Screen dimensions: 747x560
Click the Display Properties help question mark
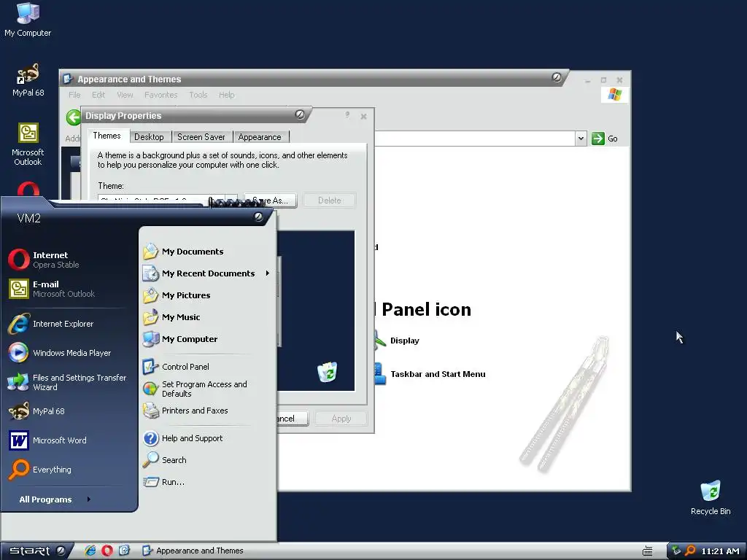(347, 115)
